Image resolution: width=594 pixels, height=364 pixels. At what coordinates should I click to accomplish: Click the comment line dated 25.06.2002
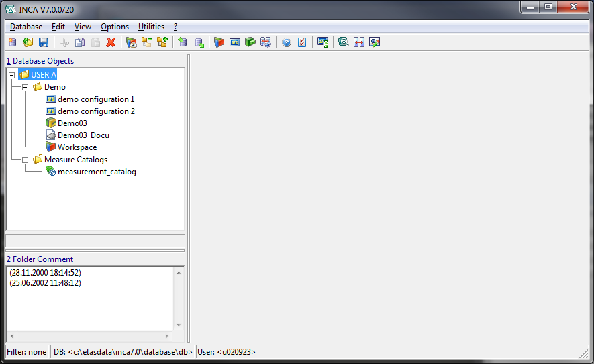click(46, 283)
